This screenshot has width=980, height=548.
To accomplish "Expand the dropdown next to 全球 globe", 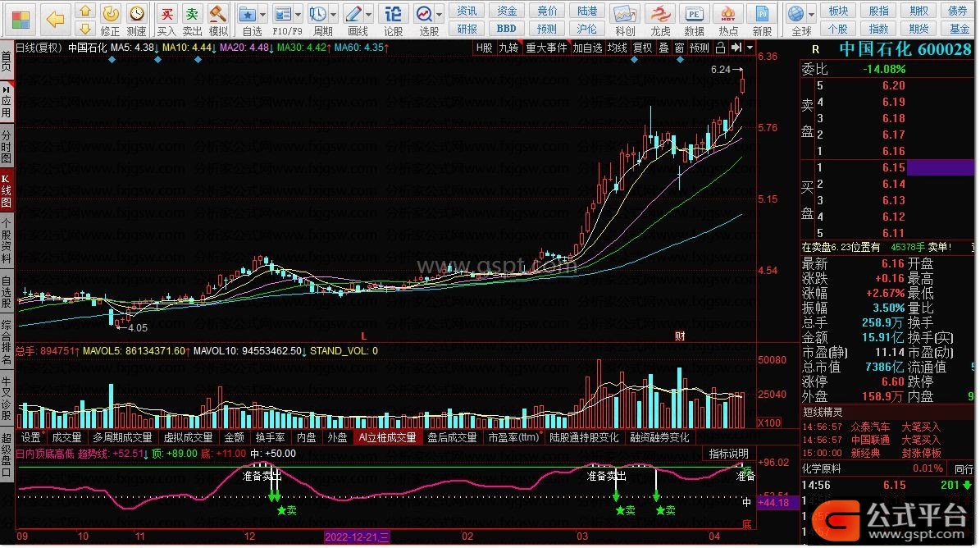I will click(x=812, y=15).
